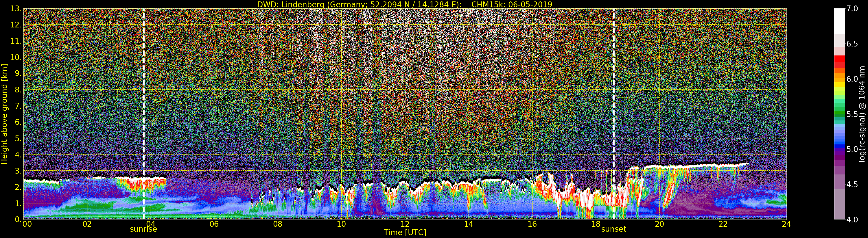Select the "6." height axis tick label

point(18,122)
